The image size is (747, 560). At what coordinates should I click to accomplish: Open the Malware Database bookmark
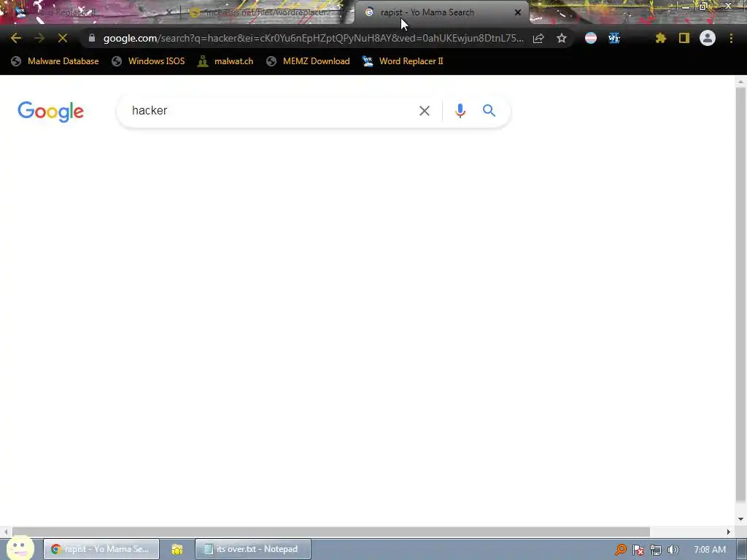(55, 61)
